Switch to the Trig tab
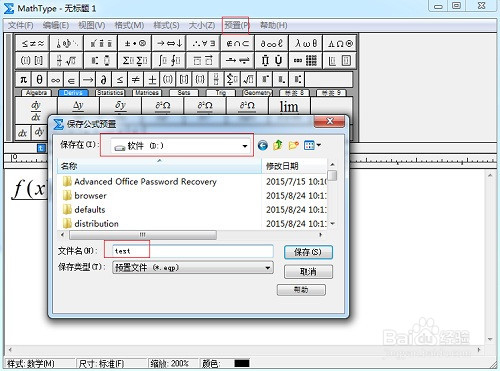 click(221, 93)
